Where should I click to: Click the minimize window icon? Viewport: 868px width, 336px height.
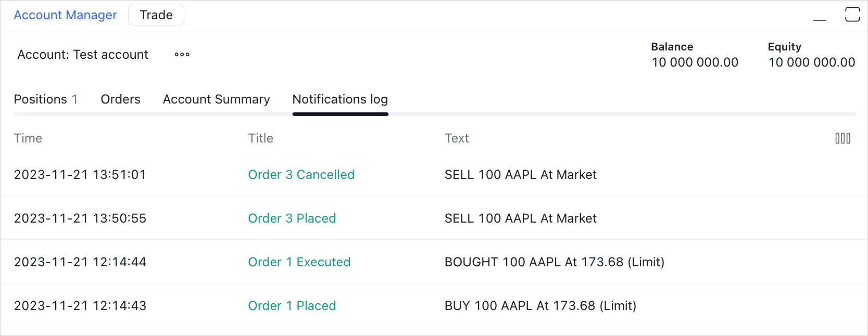tap(820, 17)
